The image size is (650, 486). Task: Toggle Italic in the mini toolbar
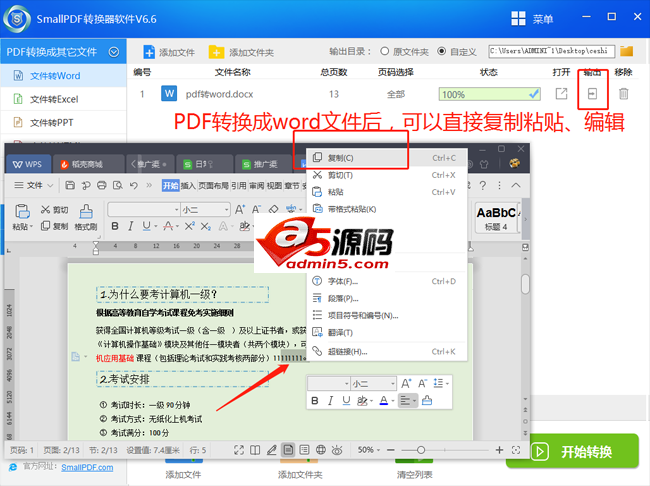click(x=330, y=401)
